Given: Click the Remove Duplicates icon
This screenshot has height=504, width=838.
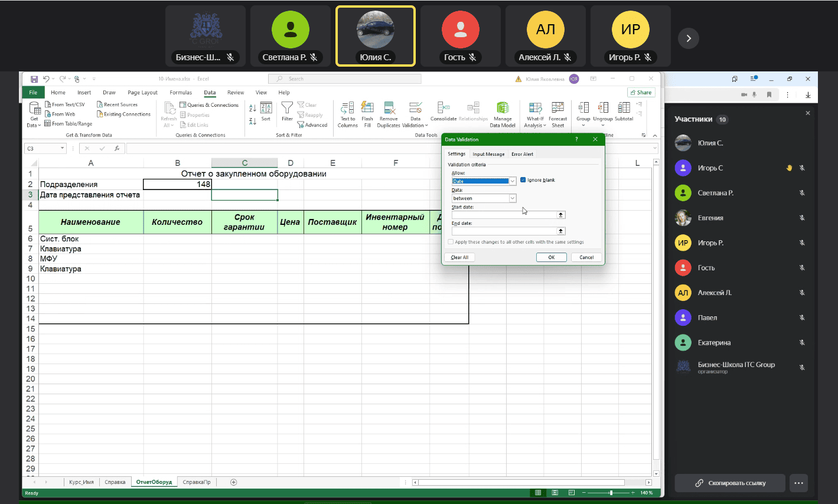Looking at the screenshot, I should click(x=389, y=108).
